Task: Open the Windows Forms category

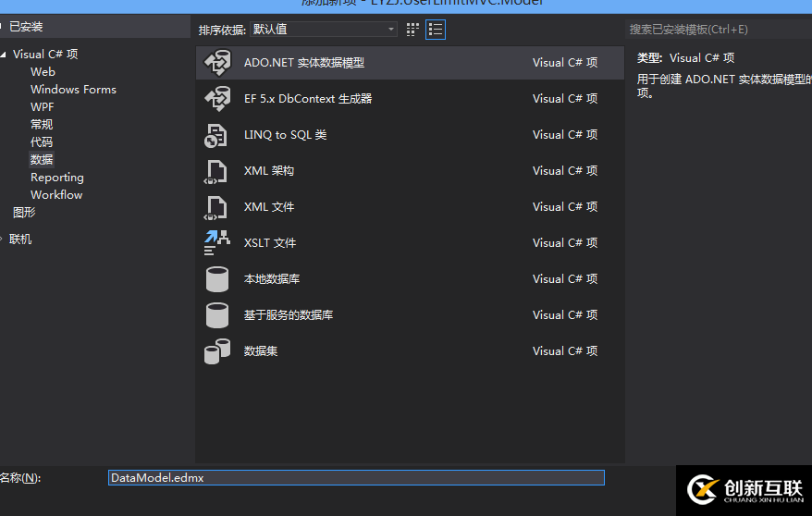Action: tap(74, 90)
